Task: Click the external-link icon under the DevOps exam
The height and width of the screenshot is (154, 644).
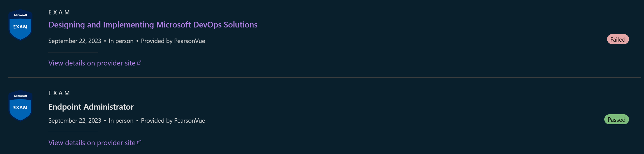Action: click(x=139, y=63)
